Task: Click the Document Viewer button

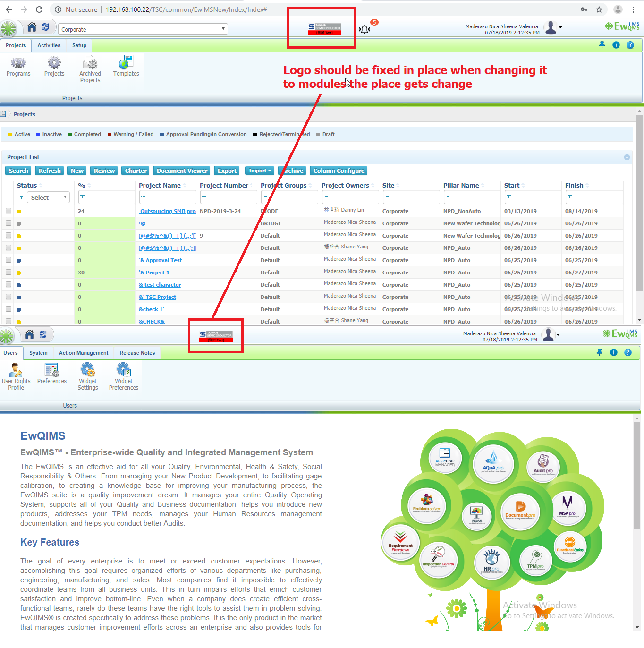Action: (182, 171)
